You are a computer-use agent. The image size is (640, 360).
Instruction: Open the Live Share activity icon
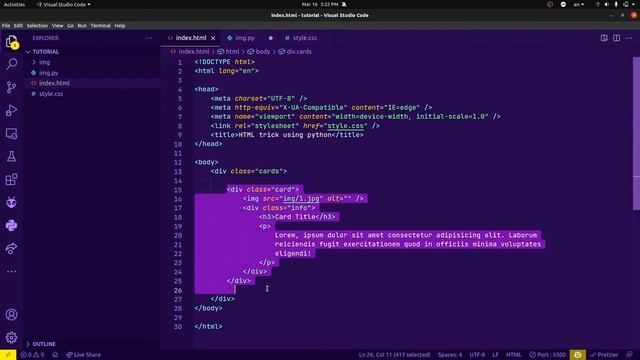pyautogui.click(x=11, y=248)
